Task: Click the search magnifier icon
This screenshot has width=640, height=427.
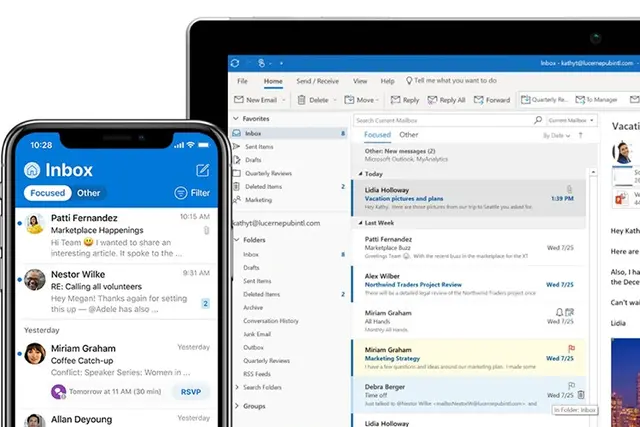Action: [x=538, y=120]
